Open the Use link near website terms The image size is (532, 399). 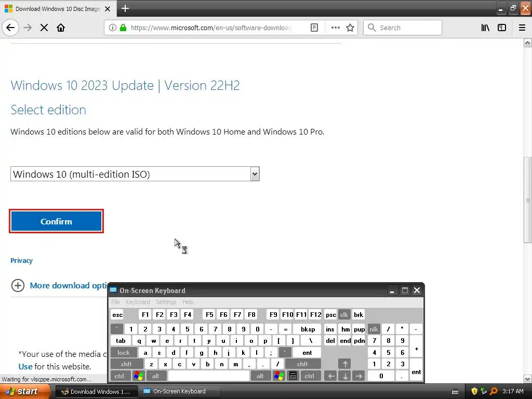25,366
